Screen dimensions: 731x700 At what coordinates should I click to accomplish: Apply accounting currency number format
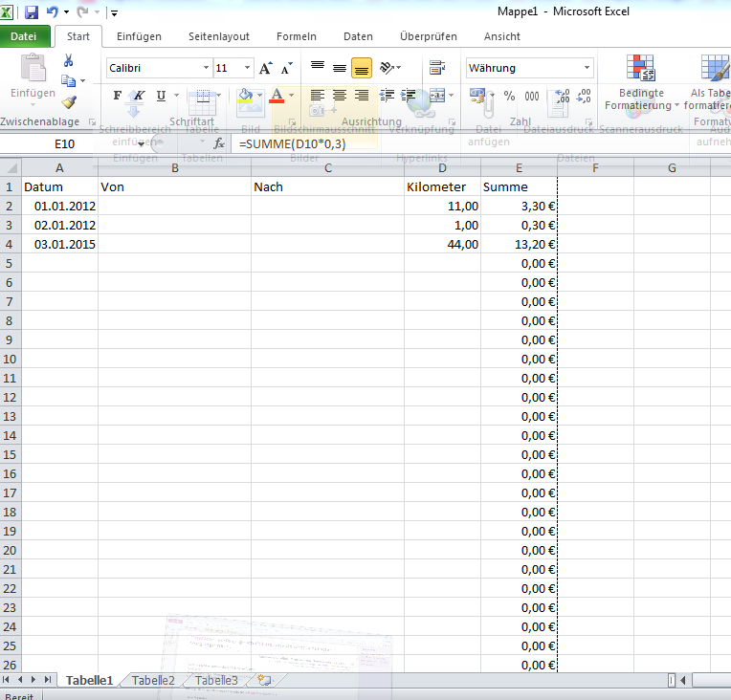[476, 96]
